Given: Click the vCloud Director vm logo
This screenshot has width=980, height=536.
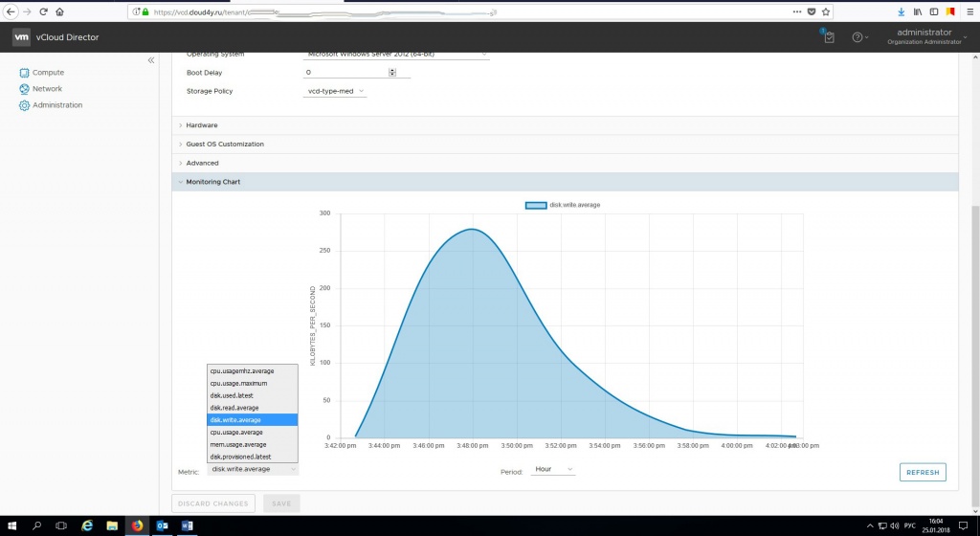Looking at the screenshot, I should click(23, 37).
